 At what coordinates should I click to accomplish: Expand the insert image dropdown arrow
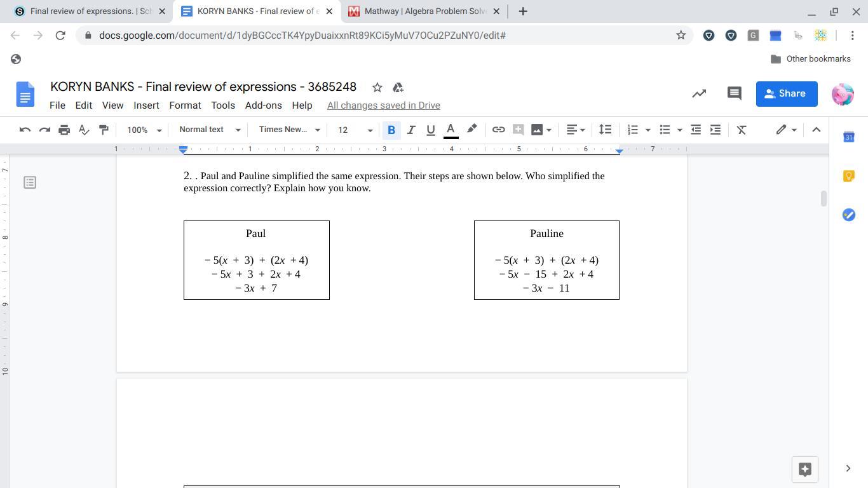[548, 130]
